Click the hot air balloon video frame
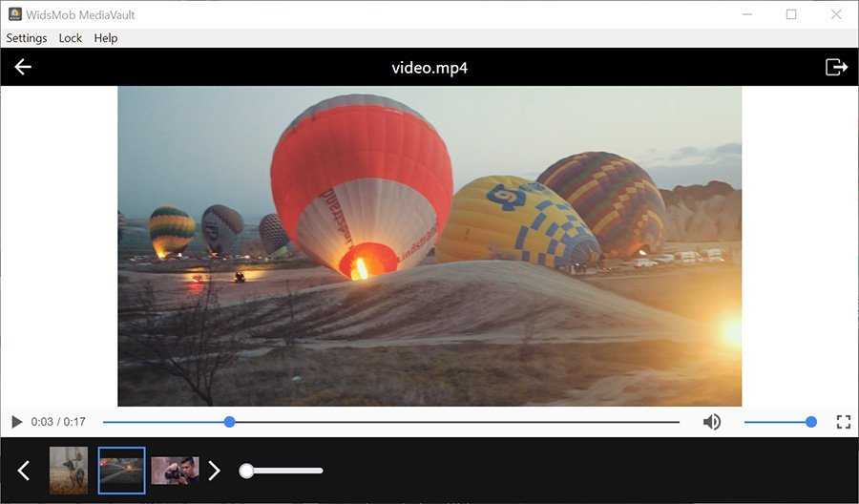 (x=429, y=246)
